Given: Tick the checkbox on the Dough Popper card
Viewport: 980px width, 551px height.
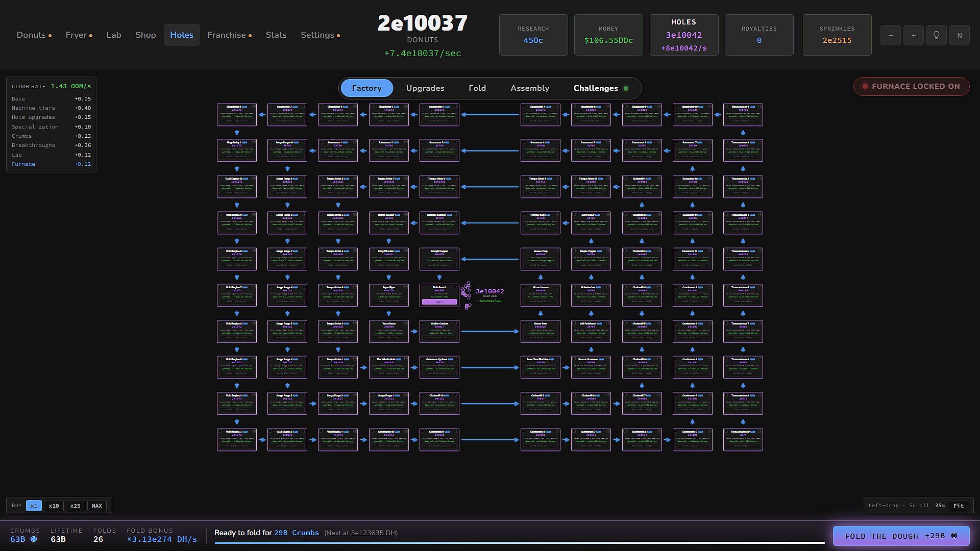Looking at the screenshot, I should pyautogui.click(x=423, y=251).
